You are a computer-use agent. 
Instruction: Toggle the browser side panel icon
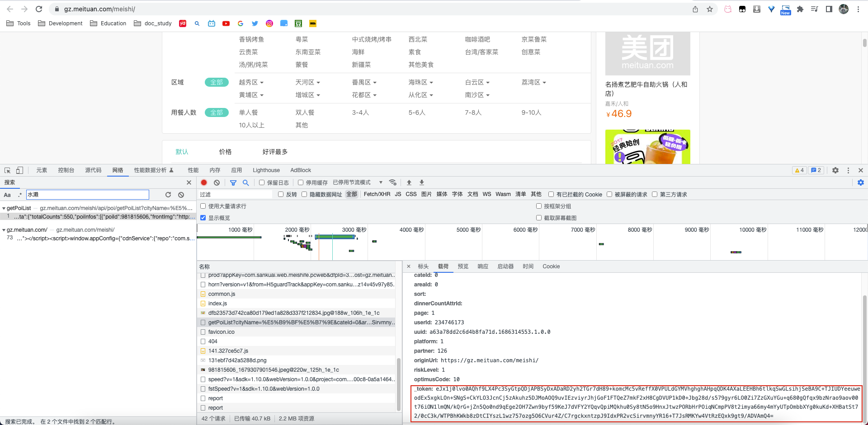[x=829, y=9]
